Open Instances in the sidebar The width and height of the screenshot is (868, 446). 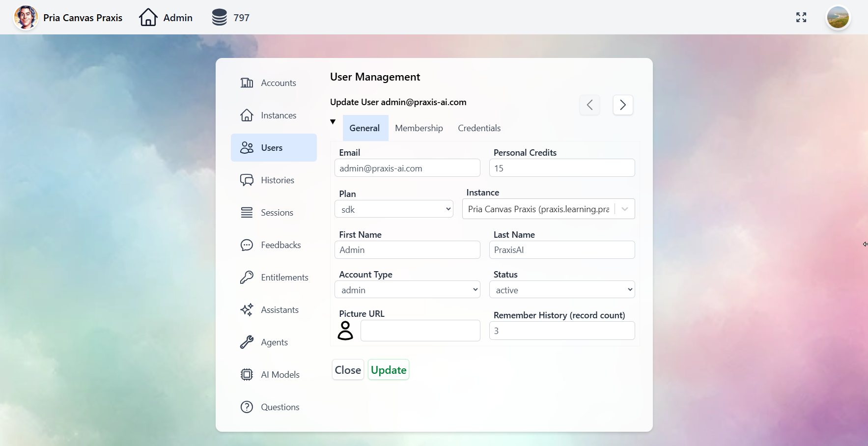click(x=274, y=115)
